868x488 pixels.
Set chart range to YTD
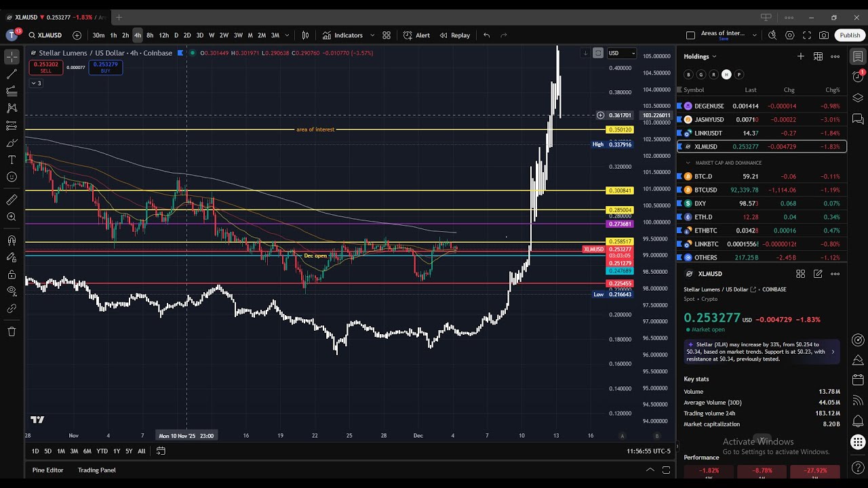(102, 451)
